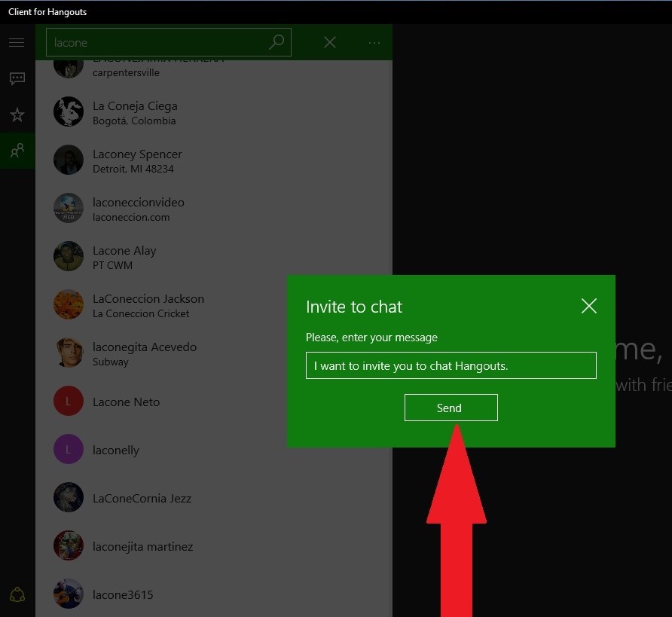
Task: Click the invitation message text field
Action: pos(451,365)
